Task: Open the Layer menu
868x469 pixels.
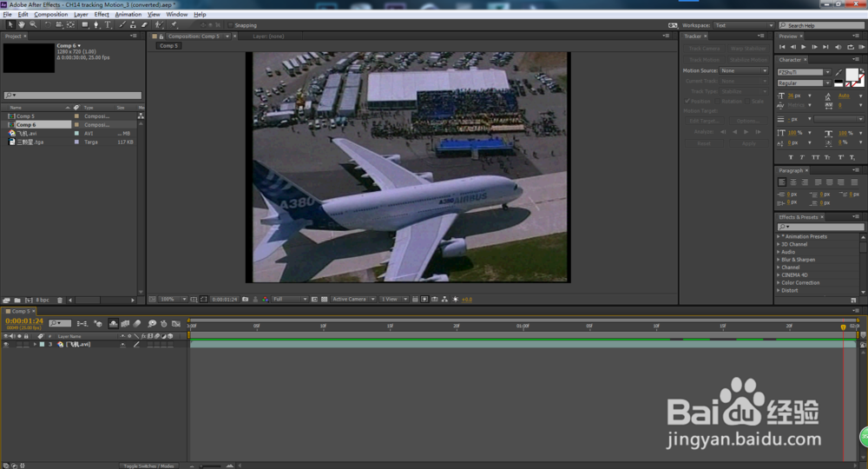Action: [81, 15]
